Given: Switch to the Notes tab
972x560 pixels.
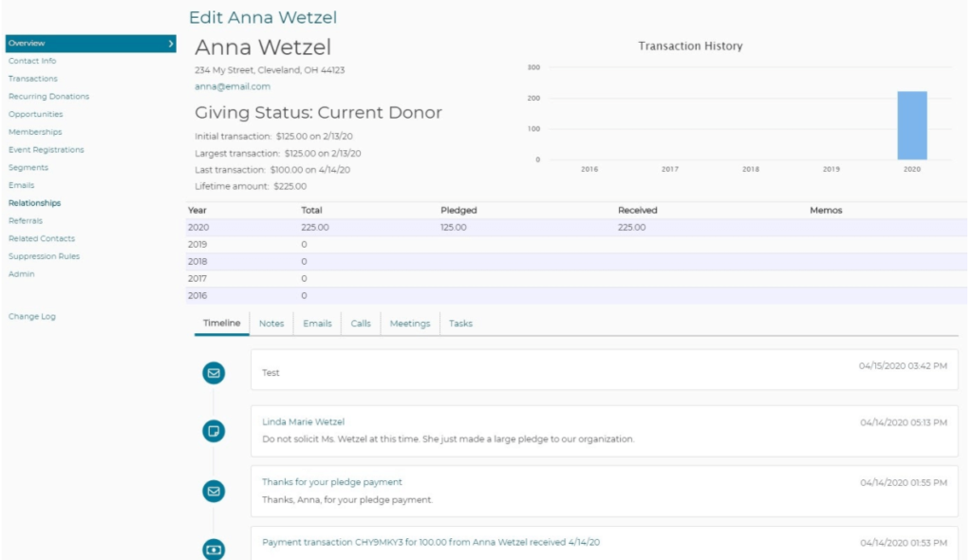Looking at the screenshot, I should (x=271, y=324).
